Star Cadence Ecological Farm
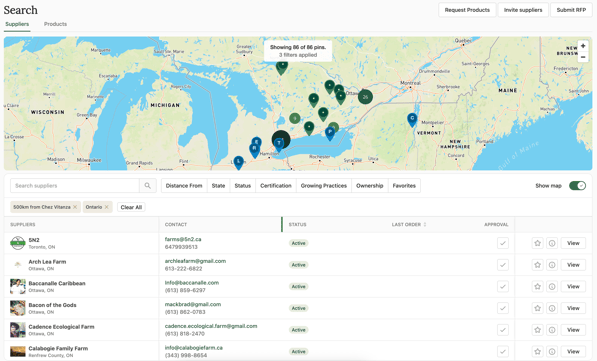This screenshot has height=361, width=597. click(537, 330)
